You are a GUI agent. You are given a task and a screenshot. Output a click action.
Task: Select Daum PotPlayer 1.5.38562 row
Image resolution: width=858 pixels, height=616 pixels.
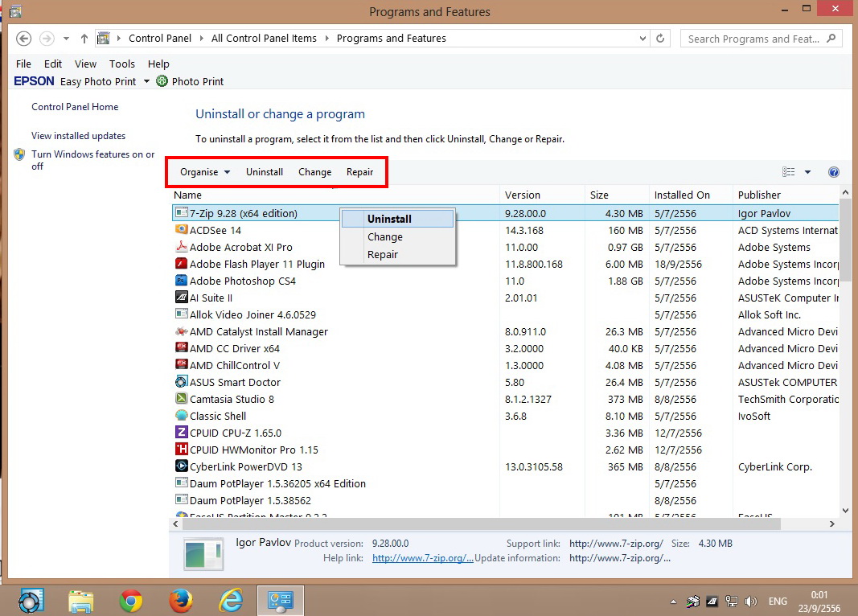505,500
